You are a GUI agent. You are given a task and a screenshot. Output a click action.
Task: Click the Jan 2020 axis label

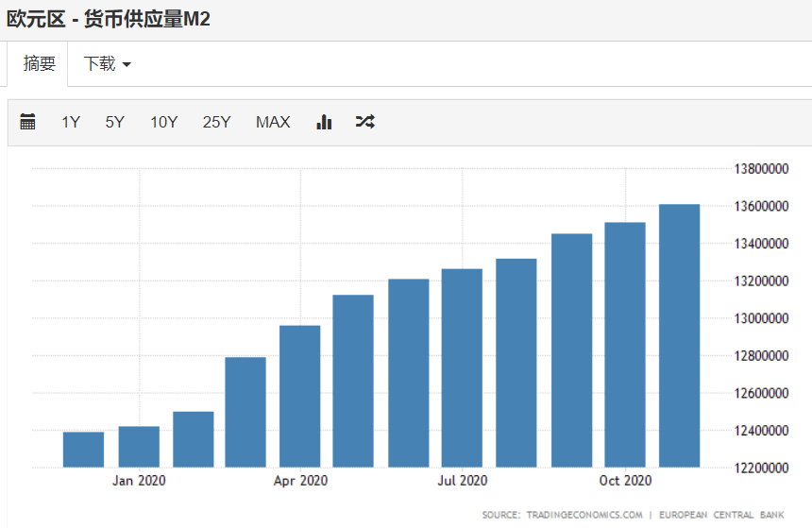coord(139,481)
